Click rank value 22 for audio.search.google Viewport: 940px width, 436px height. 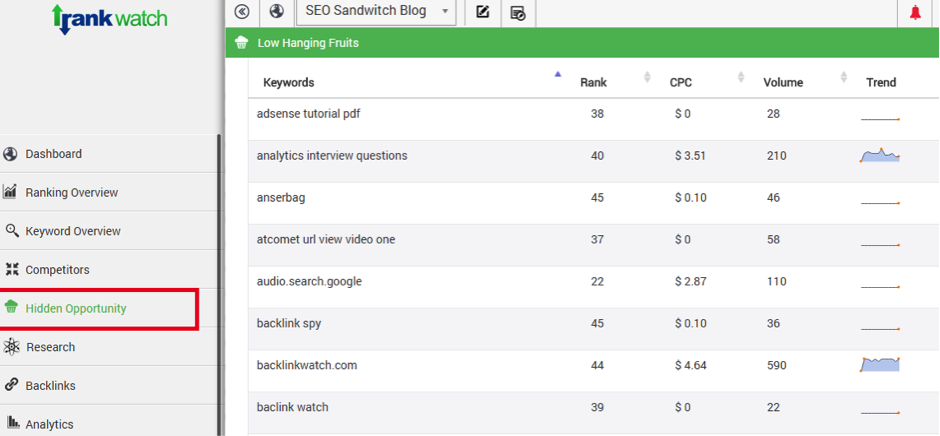click(x=597, y=281)
